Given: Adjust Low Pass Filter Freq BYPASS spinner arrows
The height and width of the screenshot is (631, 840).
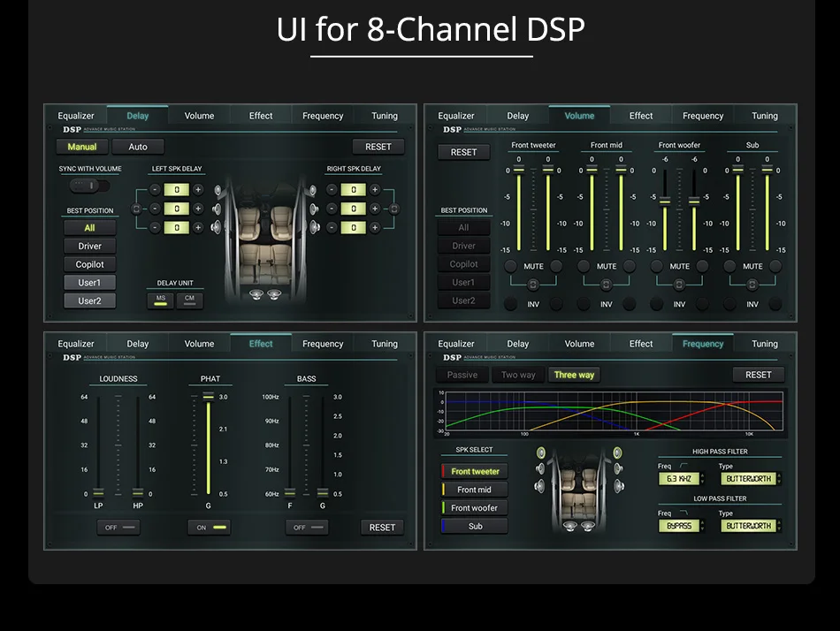Looking at the screenshot, I should click(702, 526).
